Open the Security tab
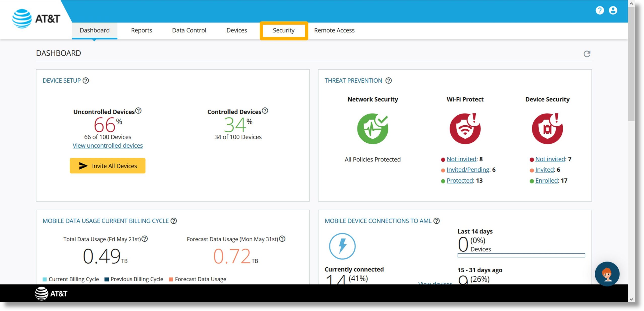Viewport: 644px width, 311px height. (x=284, y=30)
